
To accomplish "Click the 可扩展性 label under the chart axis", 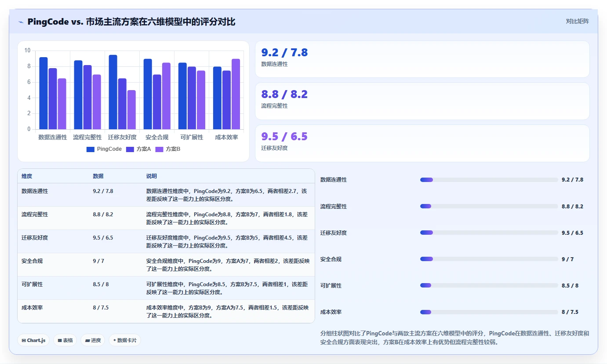I will [192, 137].
